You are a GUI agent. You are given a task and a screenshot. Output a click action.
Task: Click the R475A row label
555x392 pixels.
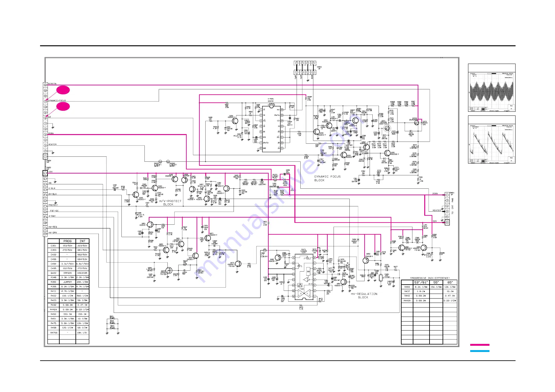pos(53,332)
